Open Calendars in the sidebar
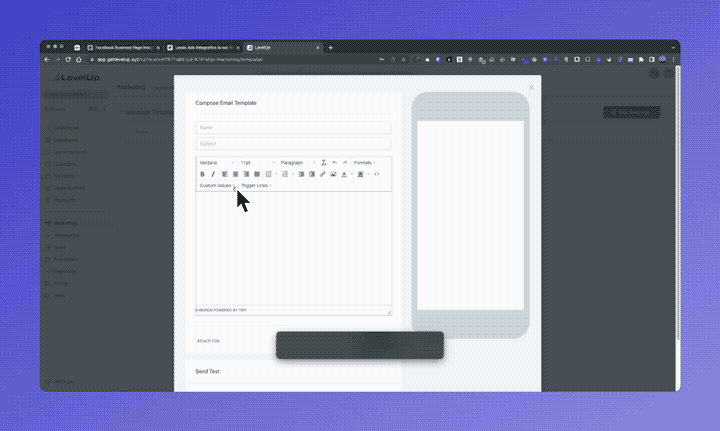This screenshot has width=720, height=431. 61,164
